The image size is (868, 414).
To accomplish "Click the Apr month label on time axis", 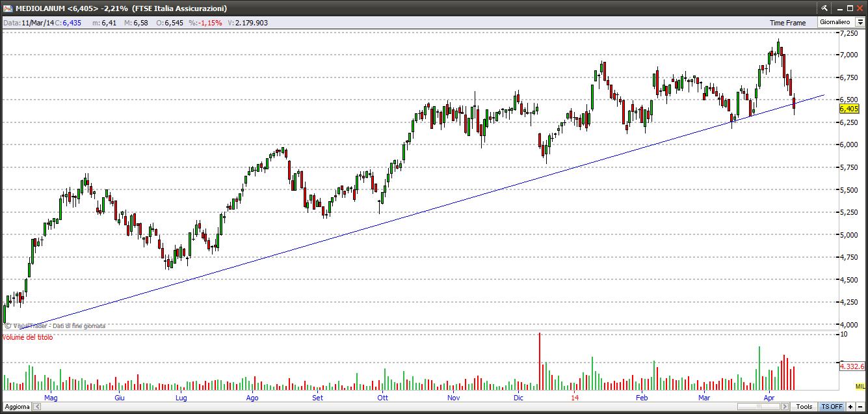I will [769, 398].
